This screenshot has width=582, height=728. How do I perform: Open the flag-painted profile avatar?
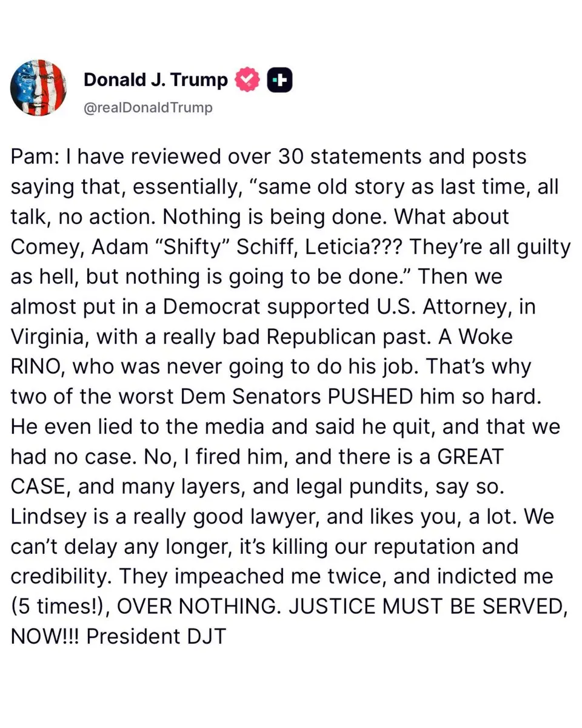(x=38, y=89)
